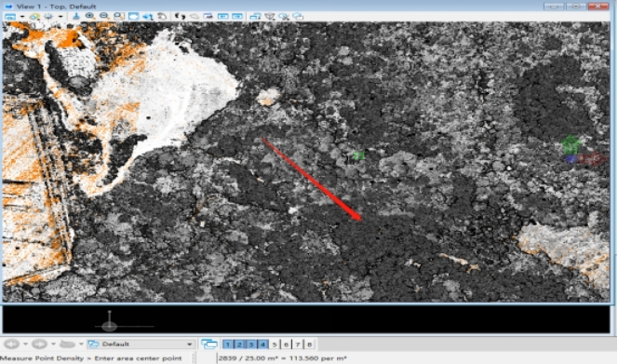Select the Update View brush icon
The height and width of the screenshot is (364, 618).
coord(75,16)
